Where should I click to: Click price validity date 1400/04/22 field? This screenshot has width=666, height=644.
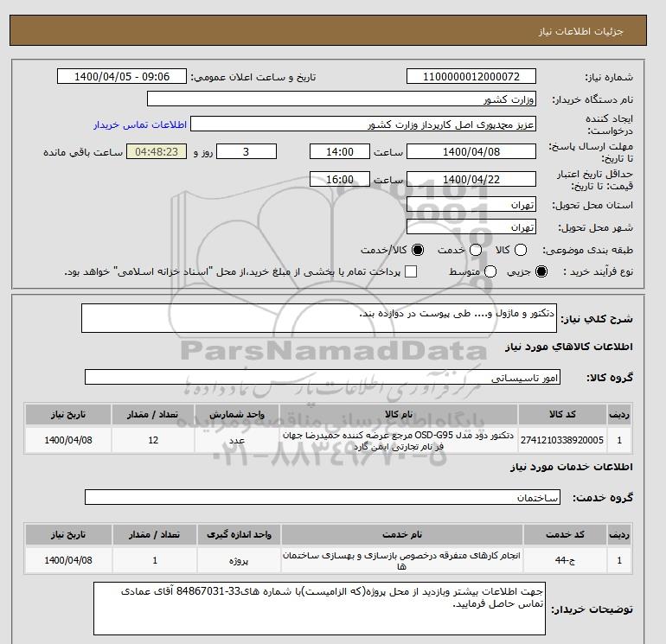coord(471,179)
